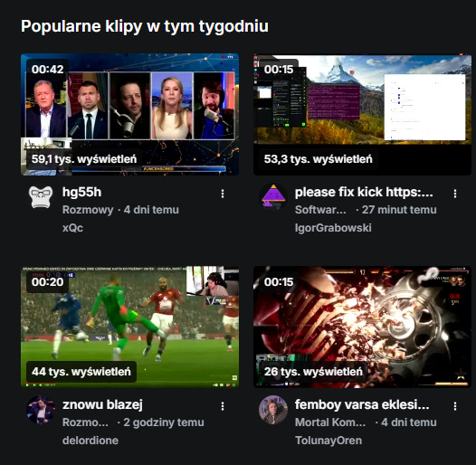Click the gorilla avatar beside hg55h

(x=41, y=197)
